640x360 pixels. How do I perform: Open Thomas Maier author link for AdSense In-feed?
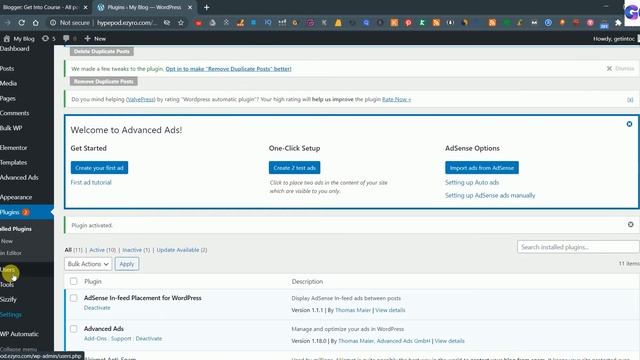(353, 310)
